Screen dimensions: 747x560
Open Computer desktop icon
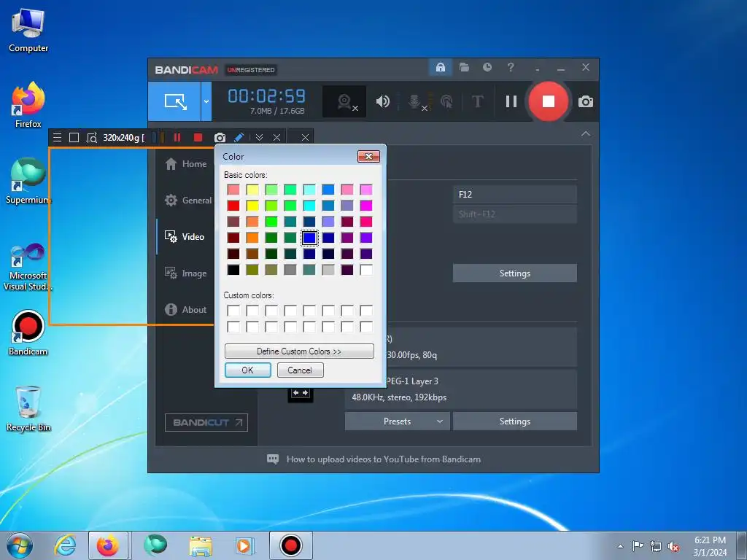[28, 31]
